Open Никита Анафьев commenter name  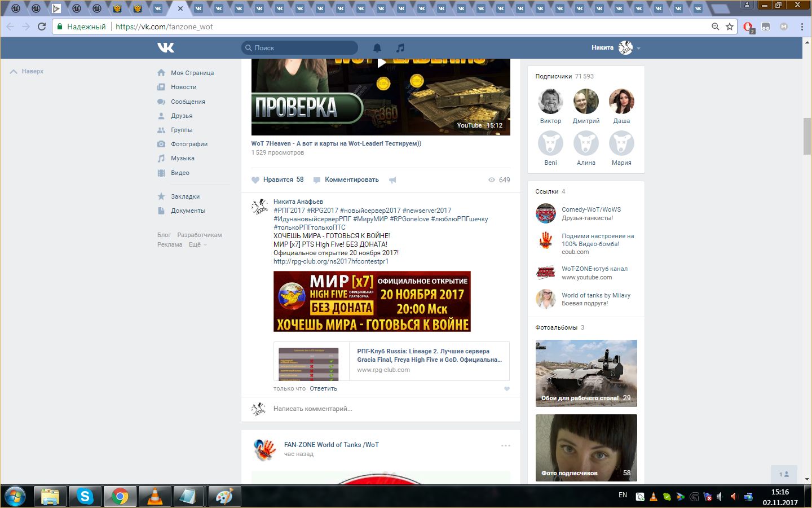tap(298, 202)
